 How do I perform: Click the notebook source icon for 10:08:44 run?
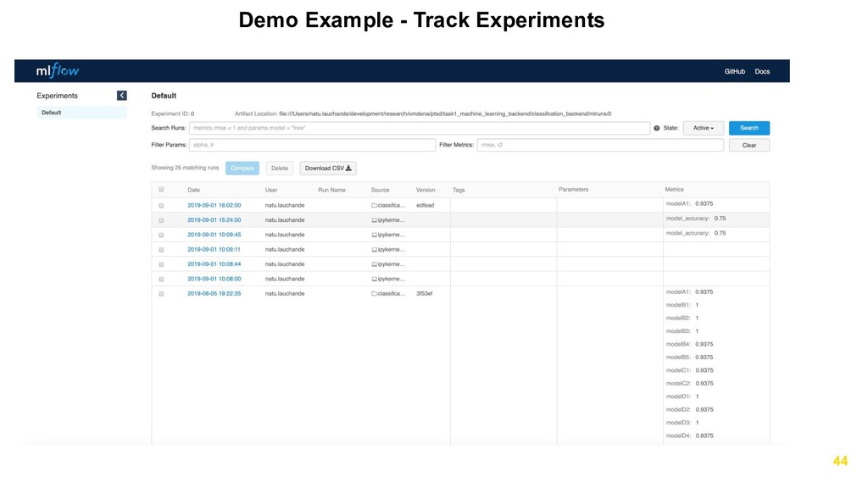(374, 264)
